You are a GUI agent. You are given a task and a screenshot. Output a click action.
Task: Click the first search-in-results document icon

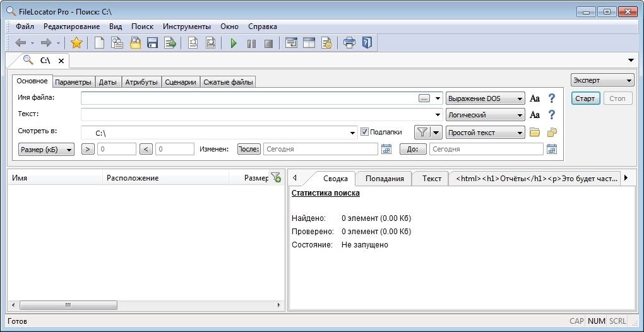click(193, 43)
